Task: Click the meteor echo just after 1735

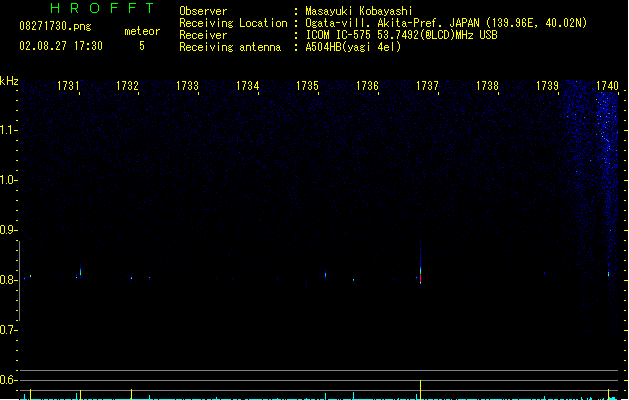Action: click(325, 275)
